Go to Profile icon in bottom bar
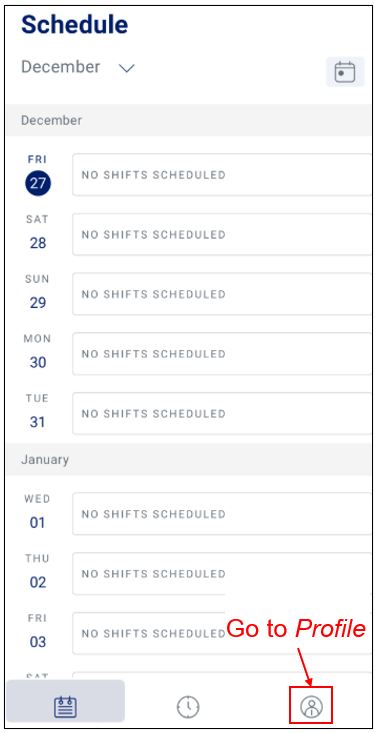 point(311,706)
